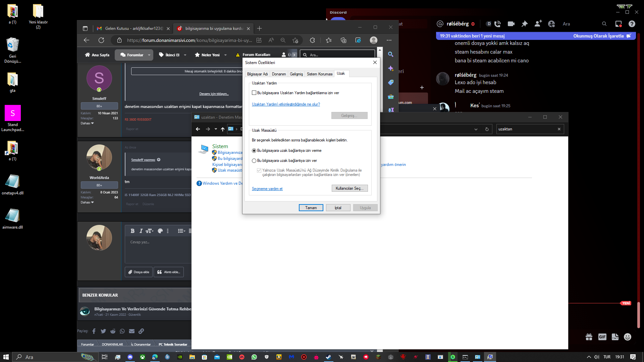Show user profile icon in Discord header
This screenshot has height=362, width=644.
(x=551, y=24)
